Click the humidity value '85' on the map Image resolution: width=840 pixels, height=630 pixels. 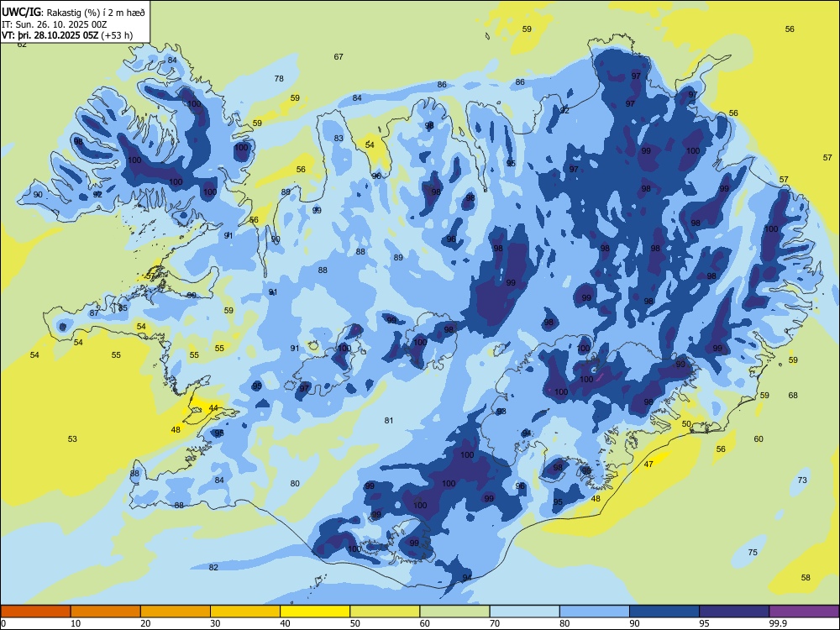[x=123, y=308]
